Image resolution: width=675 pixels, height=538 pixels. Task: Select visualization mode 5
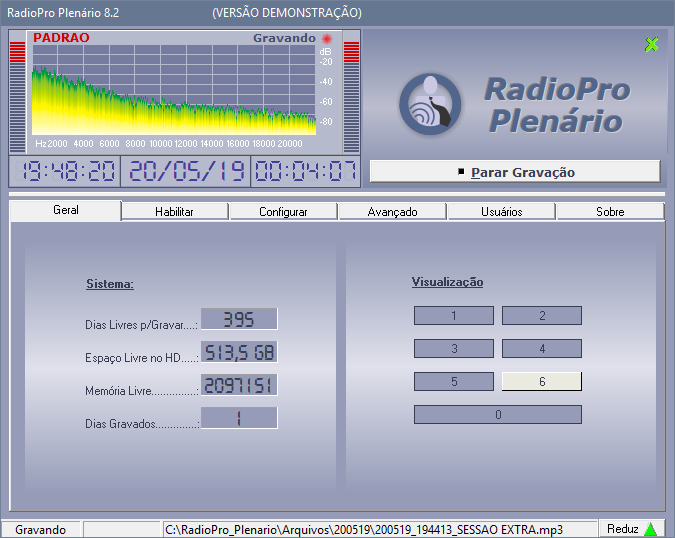tap(454, 382)
